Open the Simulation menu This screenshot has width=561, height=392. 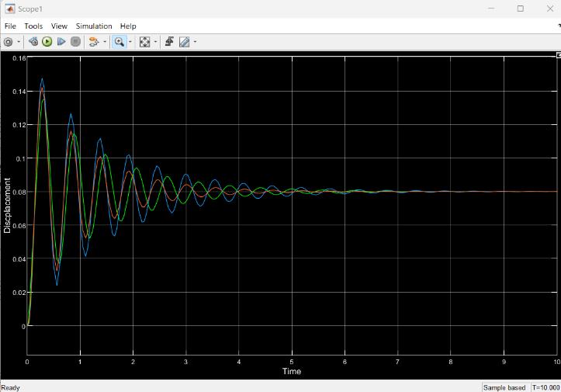(x=94, y=26)
